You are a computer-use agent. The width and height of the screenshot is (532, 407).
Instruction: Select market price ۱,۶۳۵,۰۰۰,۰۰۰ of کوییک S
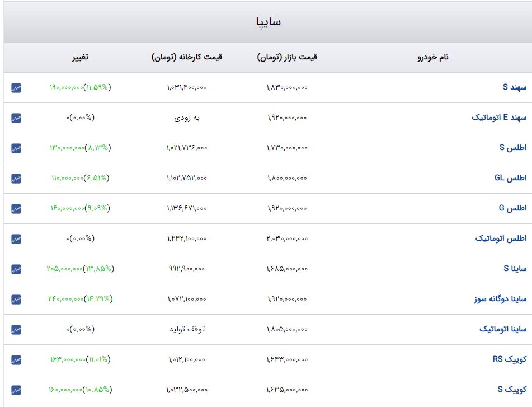click(287, 390)
